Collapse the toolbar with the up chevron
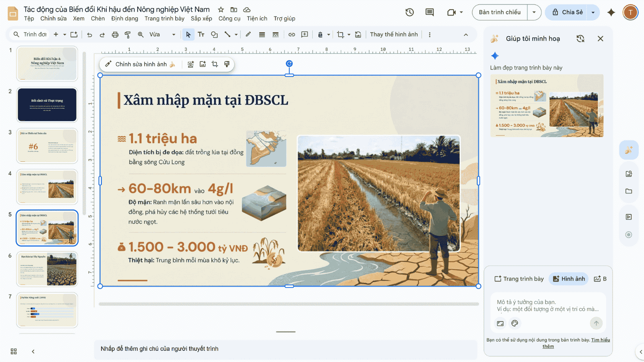The image size is (644, 362). (466, 35)
